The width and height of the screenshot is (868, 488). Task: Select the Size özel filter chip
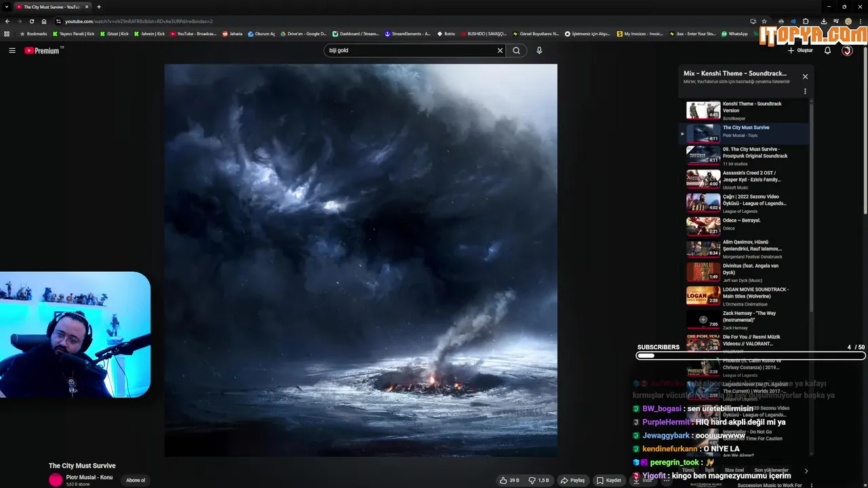tap(734, 470)
